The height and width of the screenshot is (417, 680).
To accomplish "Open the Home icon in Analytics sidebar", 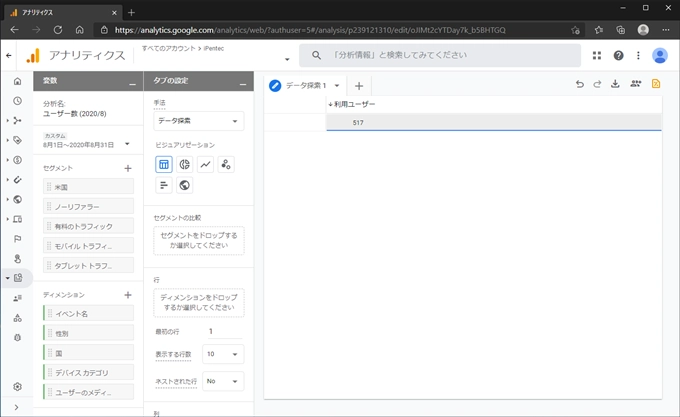I will 17,81.
